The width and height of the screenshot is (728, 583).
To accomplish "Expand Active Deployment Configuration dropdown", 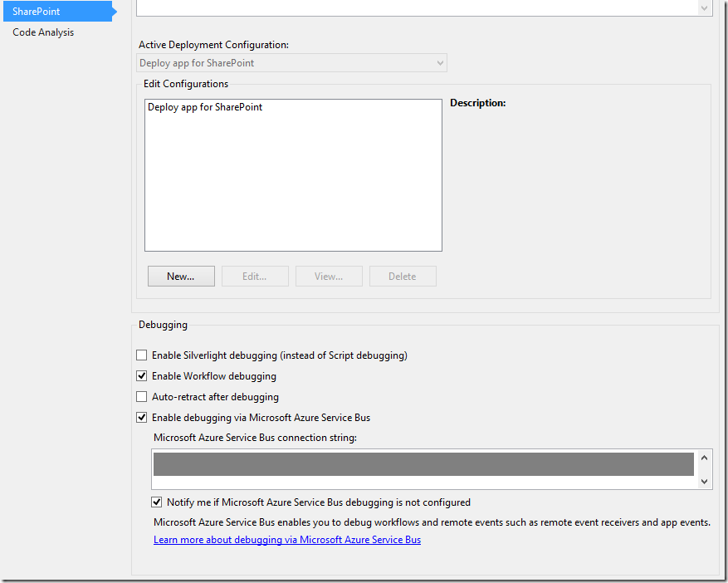I will click(x=440, y=63).
